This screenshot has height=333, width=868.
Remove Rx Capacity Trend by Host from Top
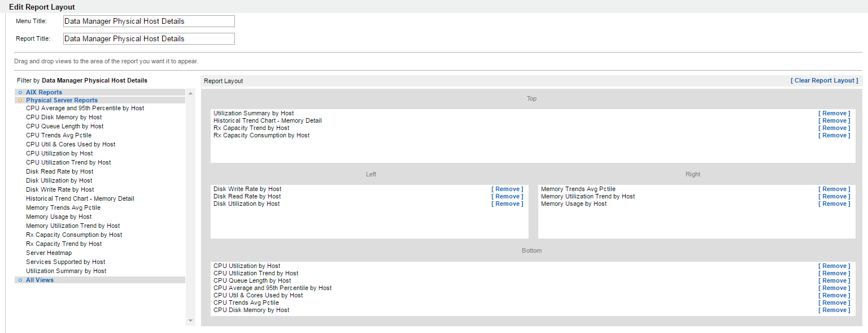[834, 128]
